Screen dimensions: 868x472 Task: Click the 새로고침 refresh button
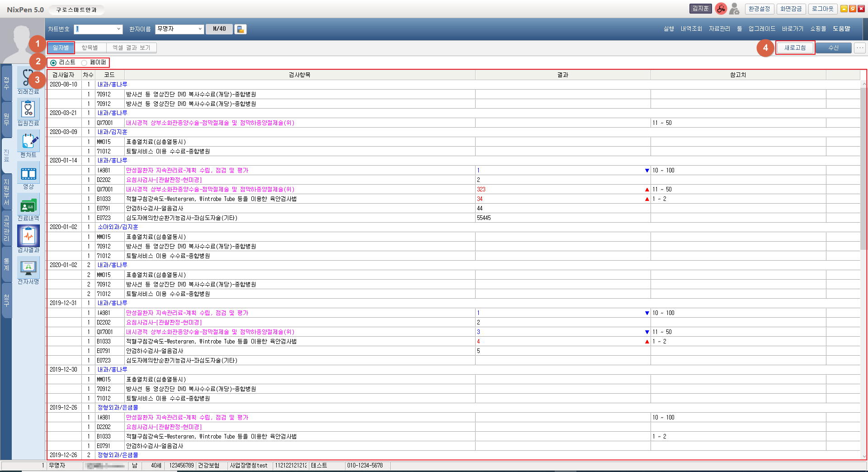tap(795, 48)
